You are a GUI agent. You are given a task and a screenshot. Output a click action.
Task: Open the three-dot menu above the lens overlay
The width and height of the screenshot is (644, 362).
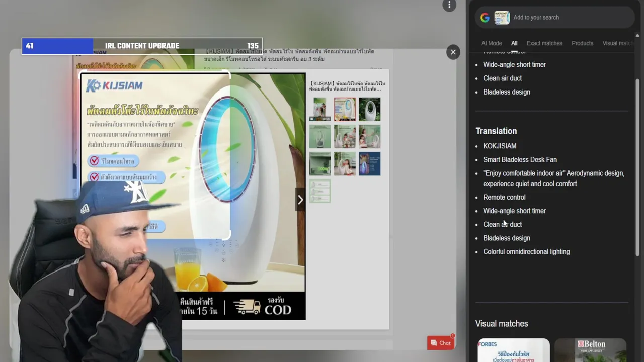click(449, 5)
